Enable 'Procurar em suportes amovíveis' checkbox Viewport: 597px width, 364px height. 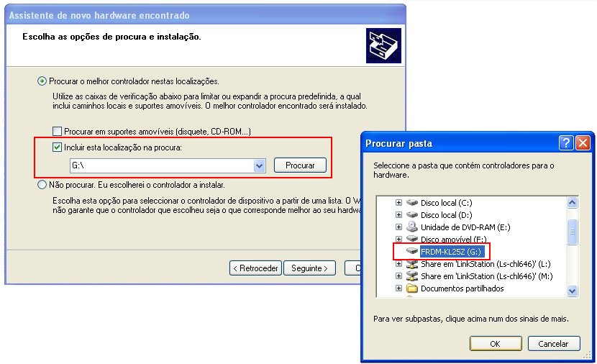(58, 132)
